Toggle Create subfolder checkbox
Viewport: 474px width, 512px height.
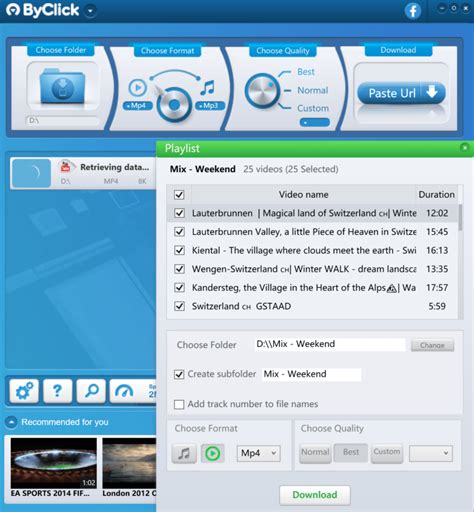coord(179,374)
